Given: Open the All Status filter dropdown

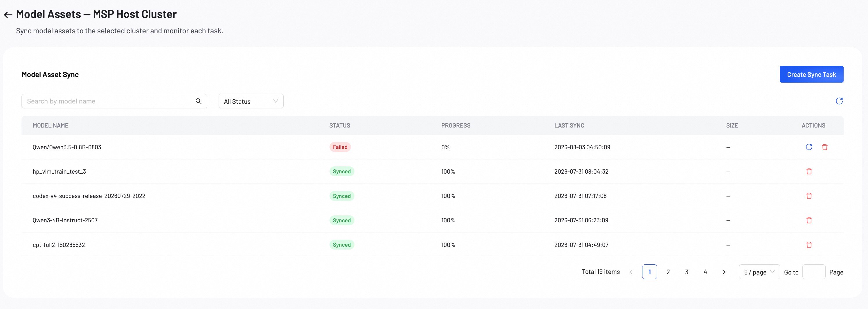Looking at the screenshot, I should click(251, 101).
